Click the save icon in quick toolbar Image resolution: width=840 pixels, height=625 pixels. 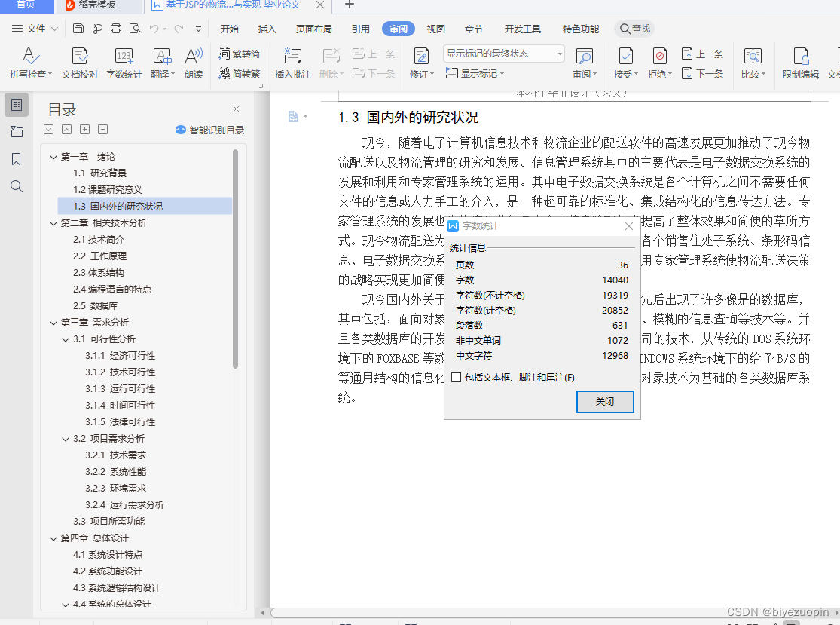pyautogui.click(x=78, y=29)
